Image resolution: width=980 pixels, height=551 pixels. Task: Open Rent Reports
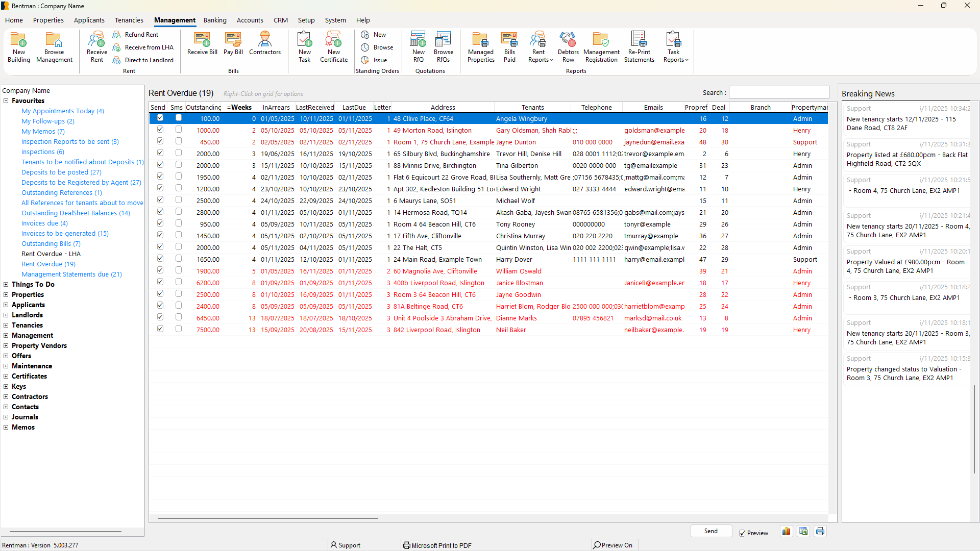[x=539, y=47]
